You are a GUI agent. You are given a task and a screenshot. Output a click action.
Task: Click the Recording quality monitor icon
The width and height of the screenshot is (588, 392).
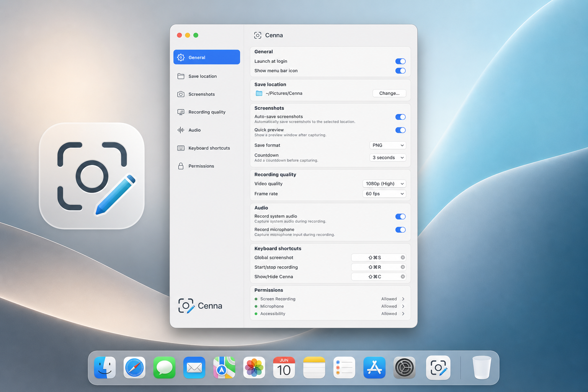(x=181, y=112)
